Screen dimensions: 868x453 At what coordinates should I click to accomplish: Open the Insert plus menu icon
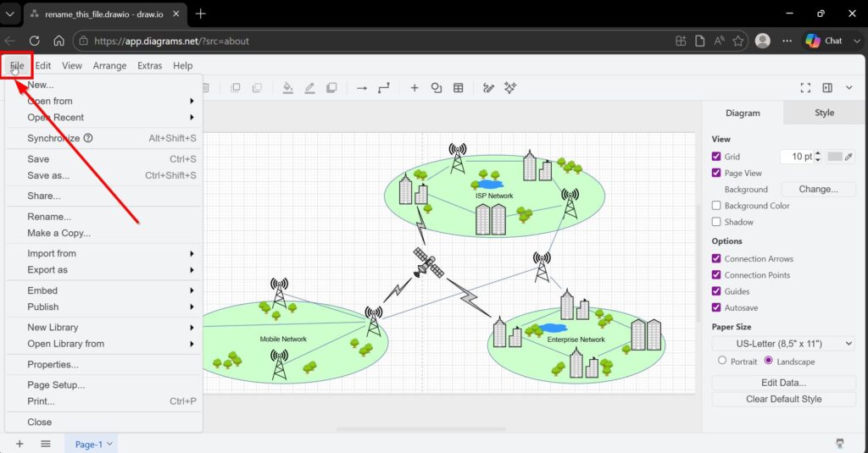click(414, 88)
